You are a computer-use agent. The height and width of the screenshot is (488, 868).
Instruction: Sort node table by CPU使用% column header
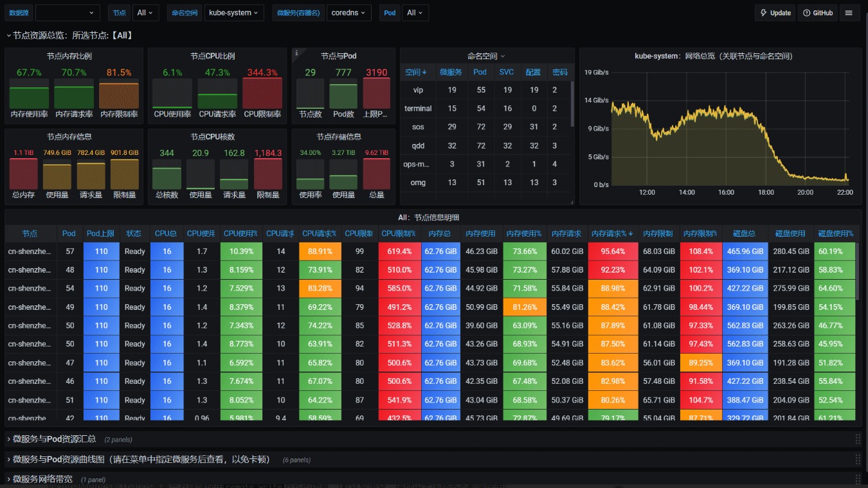[x=240, y=233]
